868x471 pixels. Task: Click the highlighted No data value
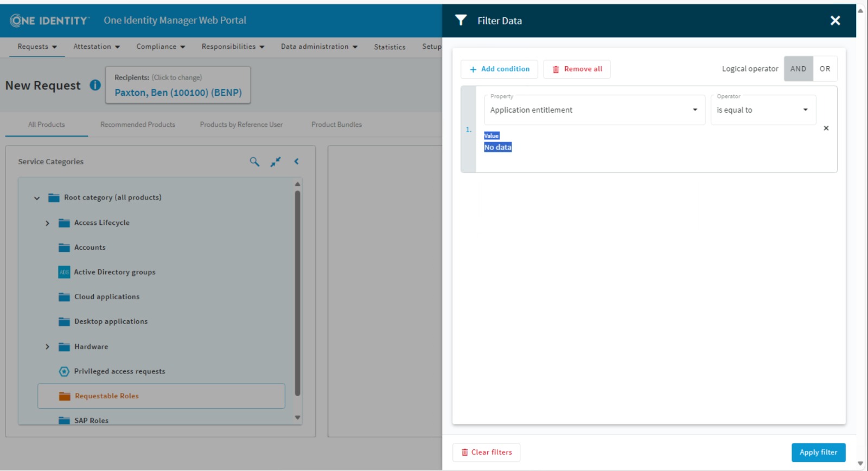click(x=497, y=147)
